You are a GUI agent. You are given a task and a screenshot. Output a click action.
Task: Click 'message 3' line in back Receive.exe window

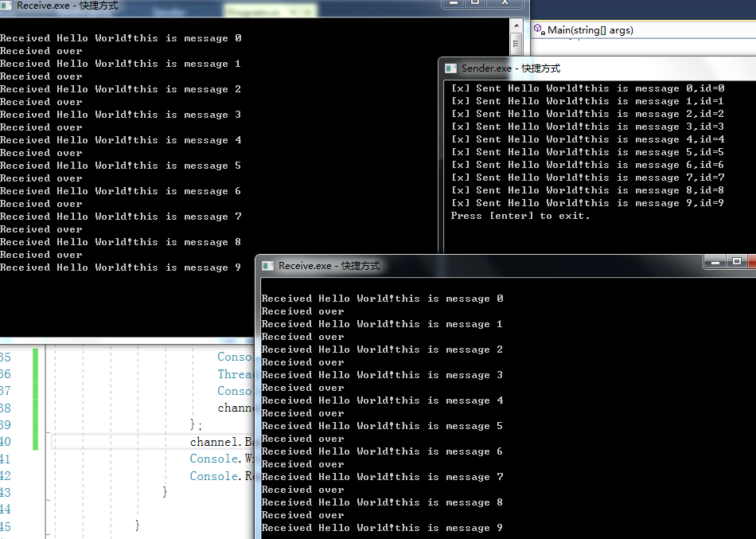pos(120,115)
